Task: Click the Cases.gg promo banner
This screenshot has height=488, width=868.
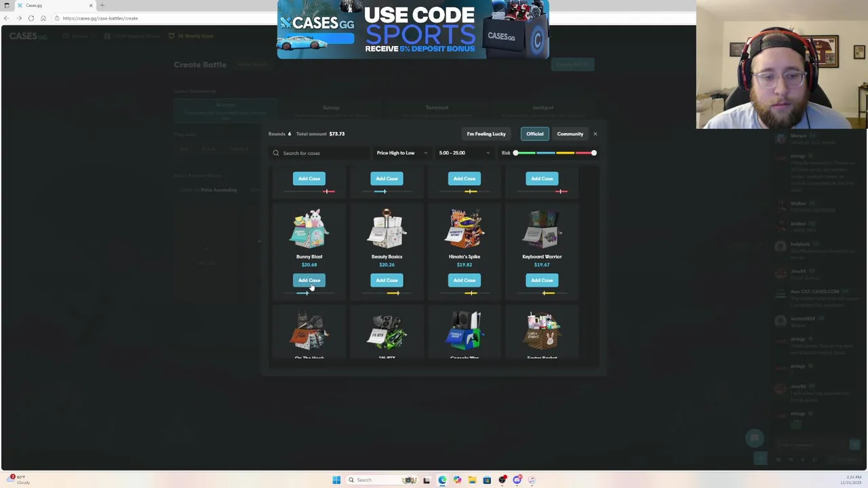Action: click(413, 29)
